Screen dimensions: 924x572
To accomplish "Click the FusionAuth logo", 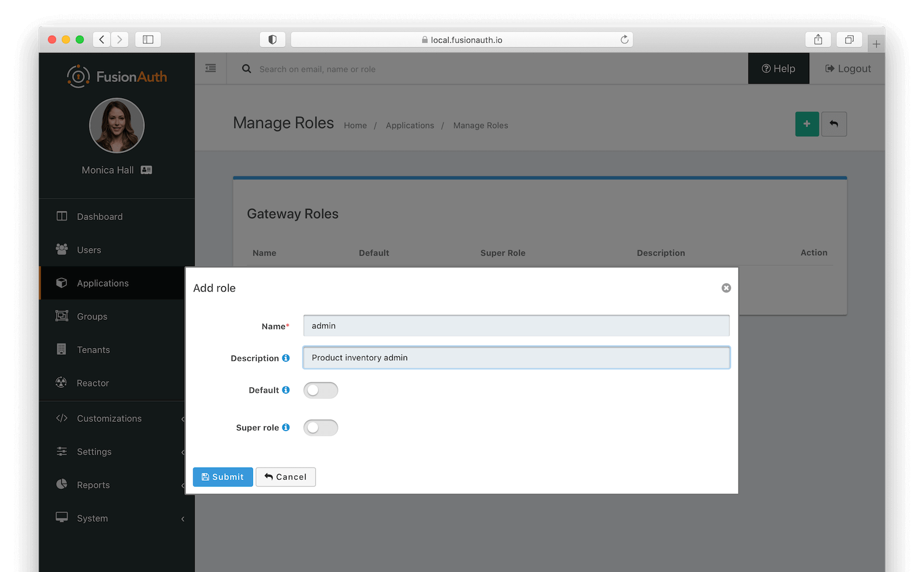I will [x=117, y=76].
